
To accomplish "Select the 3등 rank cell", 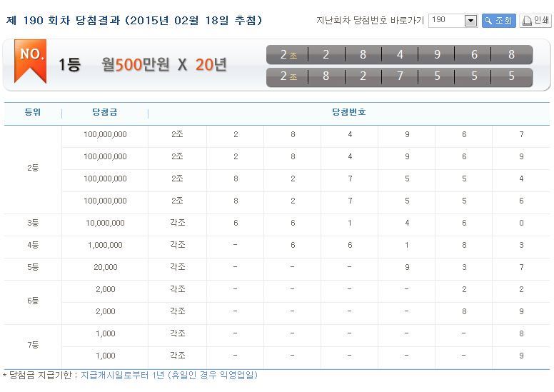I will click(33, 223).
